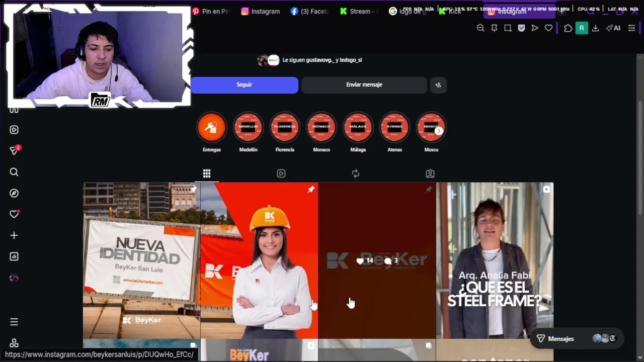Open the search icon in Instagram sidebar
644x362 pixels.
14,172
